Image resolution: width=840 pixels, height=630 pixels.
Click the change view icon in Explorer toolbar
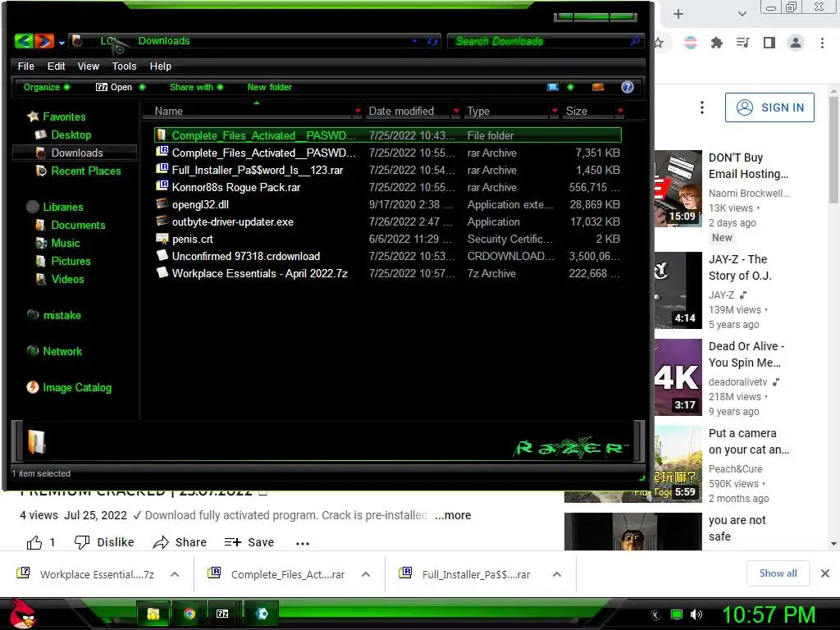click(x=552, y=87)
